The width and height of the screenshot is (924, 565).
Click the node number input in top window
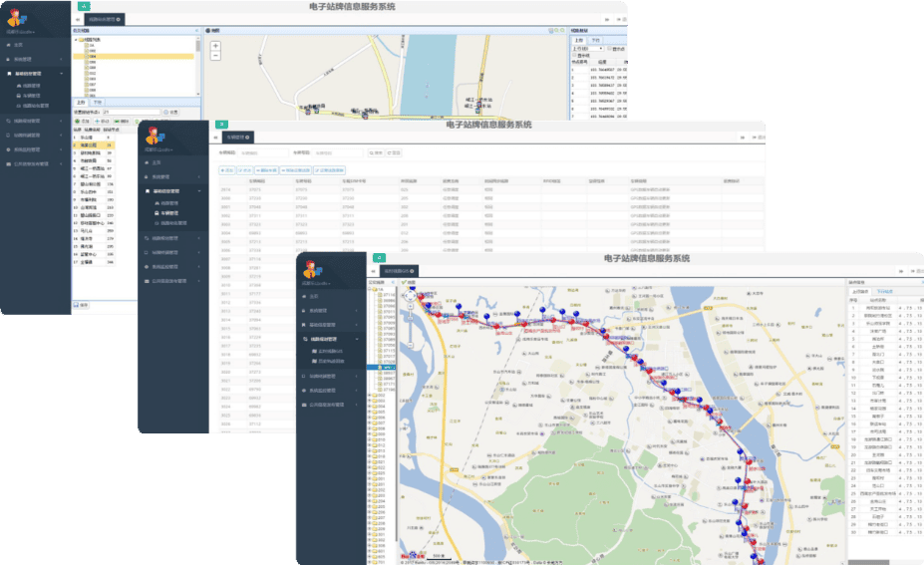pyautogui.click(x=132, y=112)
